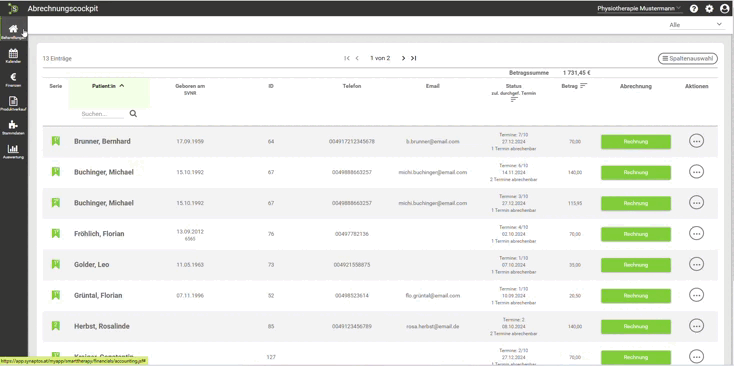Open actions menu for Golder, Leo
This screenshot has height=366, width=734.
point(696,264)
